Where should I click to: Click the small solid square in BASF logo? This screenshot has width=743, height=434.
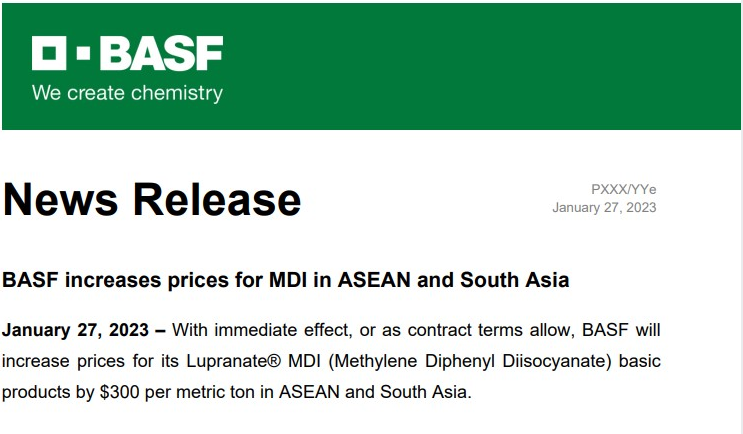(x=83, y=53)
